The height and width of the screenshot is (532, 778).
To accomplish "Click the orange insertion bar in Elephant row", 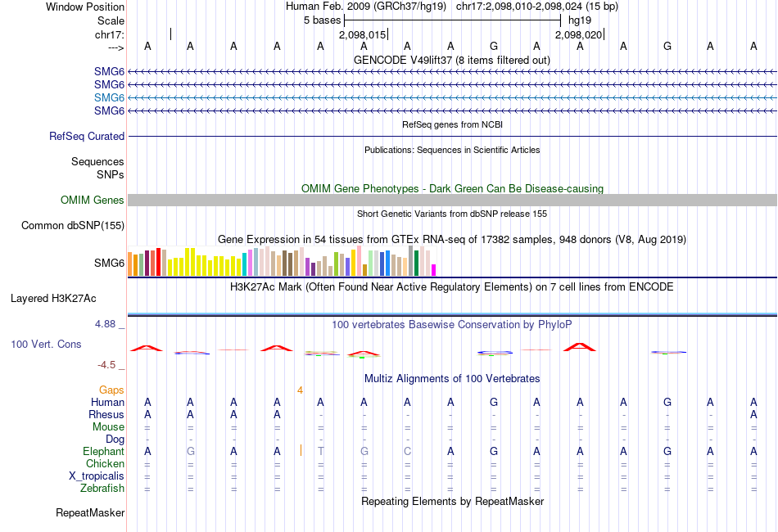I will pos(301,450).
